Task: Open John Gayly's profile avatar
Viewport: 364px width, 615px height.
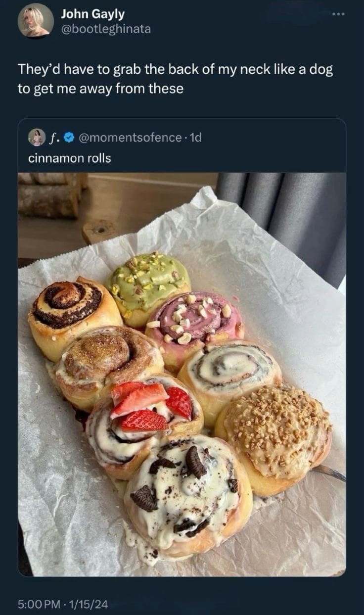Action: [36, 20]
